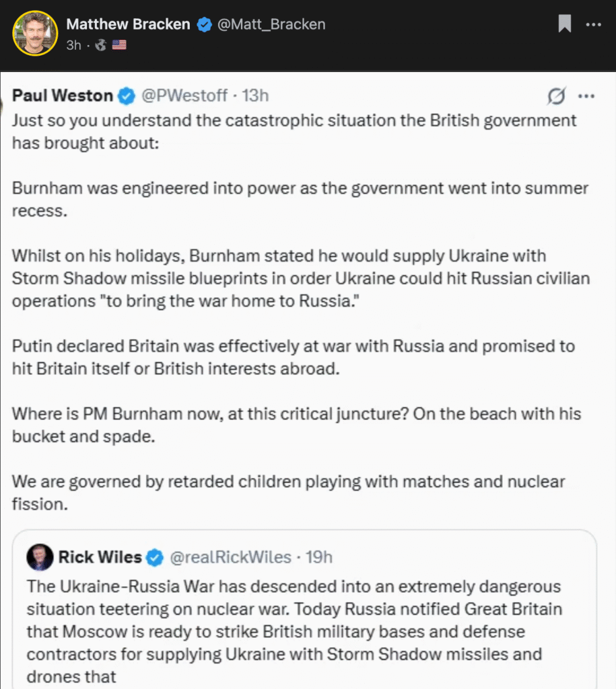Click Rick Wiles' verified badge
The height and width of the screenshot is (689, 616).
click(x=155, y=558)
